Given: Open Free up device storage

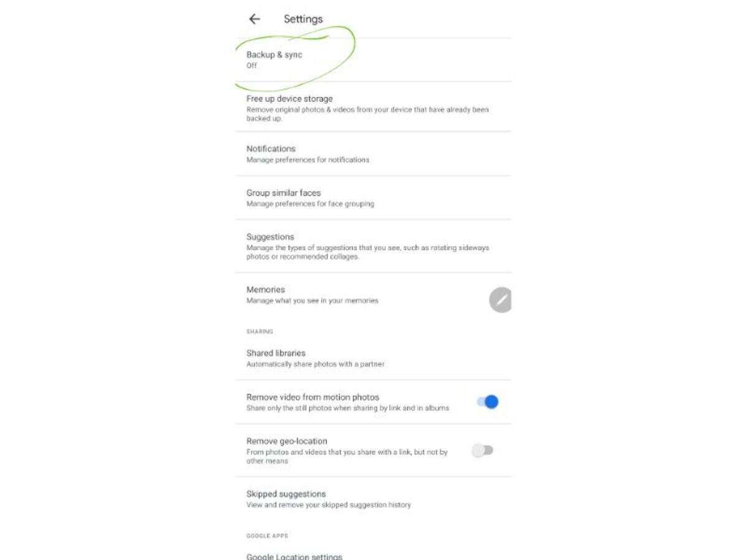Looking at the screenshot, I should [x=373, y=107].
